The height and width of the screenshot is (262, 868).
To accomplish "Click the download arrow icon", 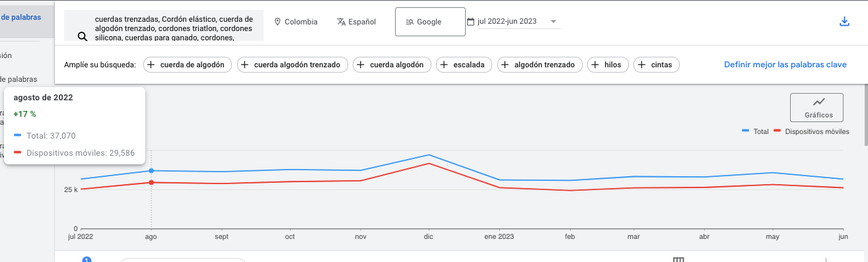I will [x=844, y=21].
